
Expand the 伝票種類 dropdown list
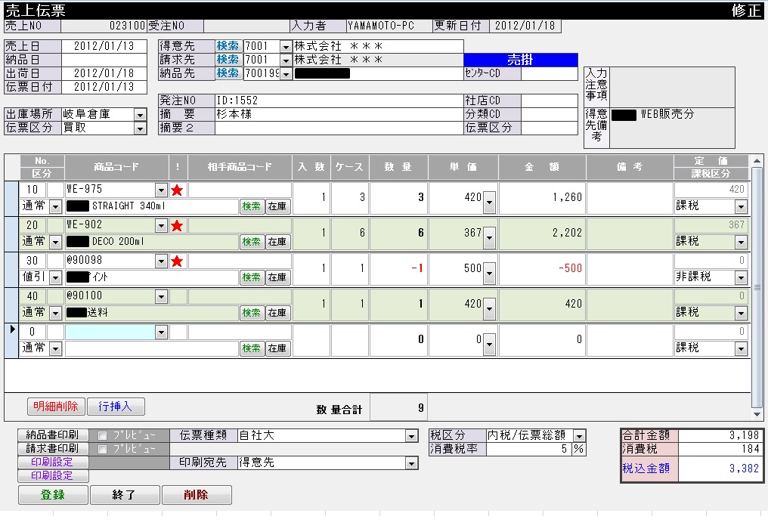412,436
